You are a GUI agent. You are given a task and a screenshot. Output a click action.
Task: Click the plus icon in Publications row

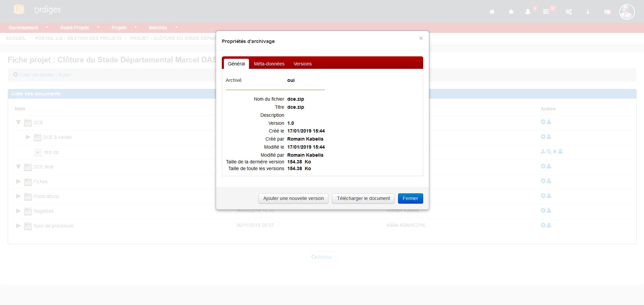coord(543,196)
